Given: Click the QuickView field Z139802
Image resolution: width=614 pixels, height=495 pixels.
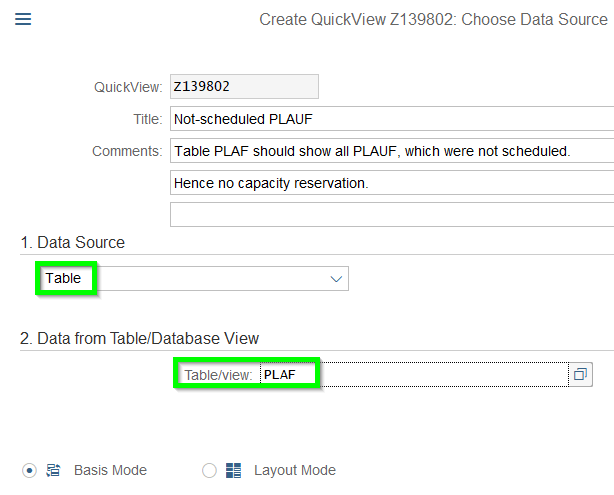Looking at the screenshot, I should click(x=244, y=87).
